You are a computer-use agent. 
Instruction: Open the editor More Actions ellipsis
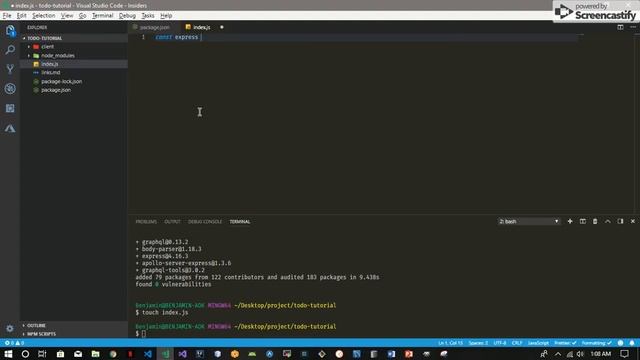point(633,27)
